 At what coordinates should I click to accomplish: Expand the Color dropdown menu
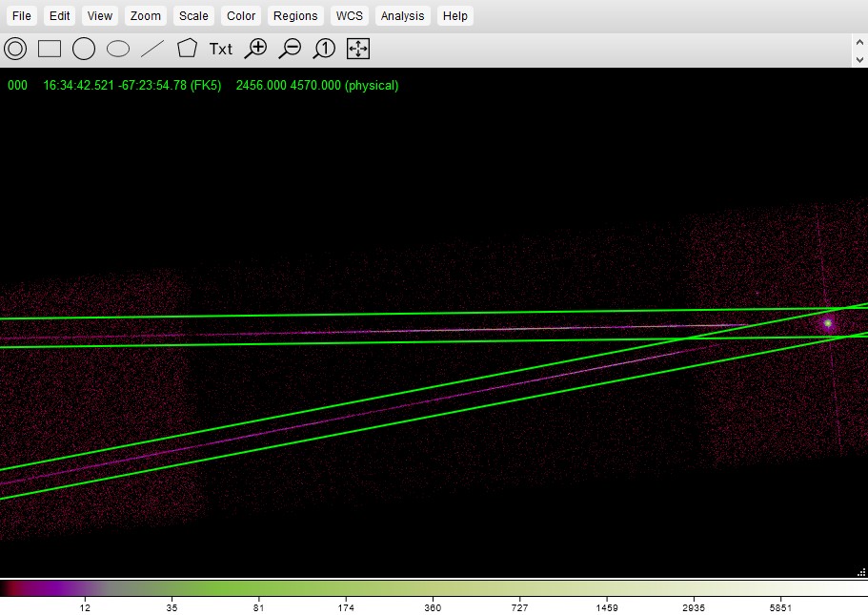click(x=241, y=16)
